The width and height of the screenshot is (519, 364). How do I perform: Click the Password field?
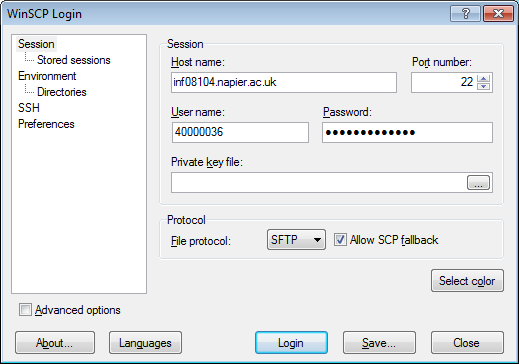[x=407, y=132]
